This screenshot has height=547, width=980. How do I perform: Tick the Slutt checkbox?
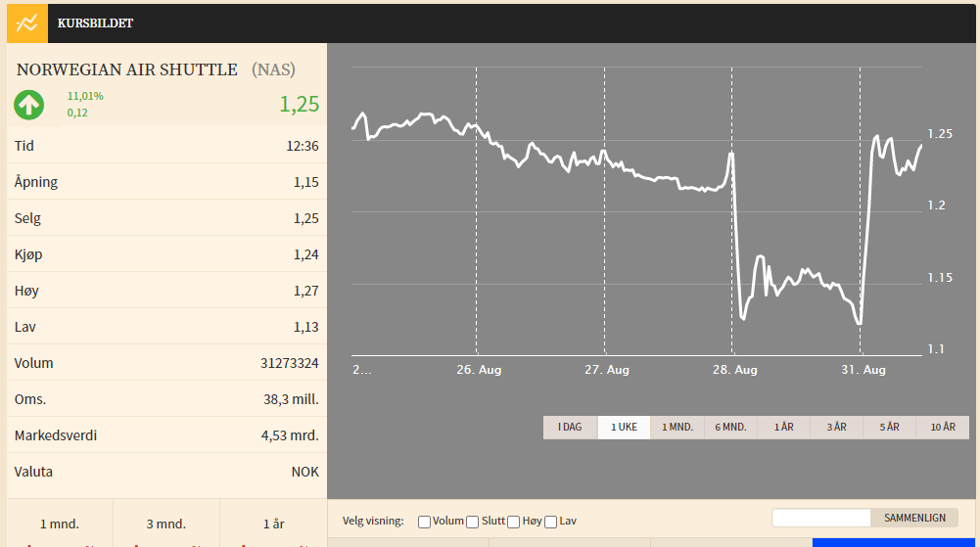coord(473,522)
